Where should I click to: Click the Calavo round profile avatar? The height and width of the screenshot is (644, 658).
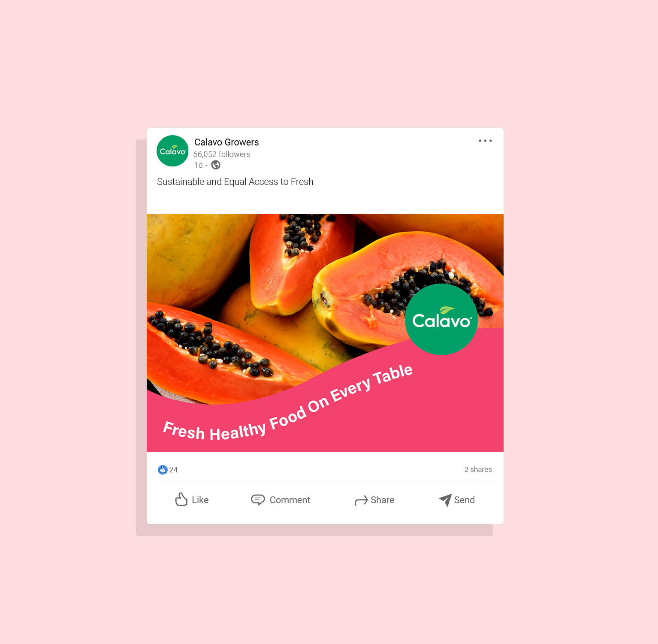click(x=172, y=151)
